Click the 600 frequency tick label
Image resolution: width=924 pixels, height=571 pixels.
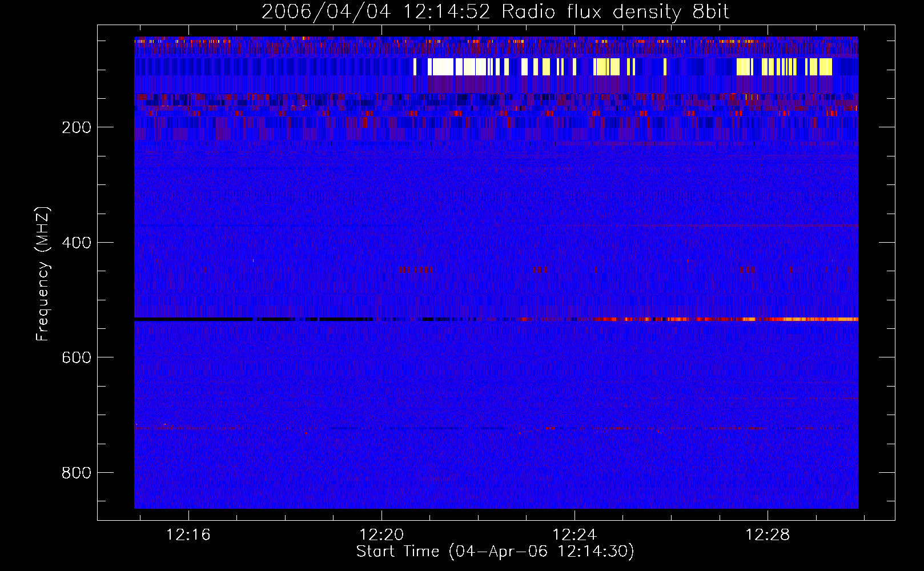point(77,357)
